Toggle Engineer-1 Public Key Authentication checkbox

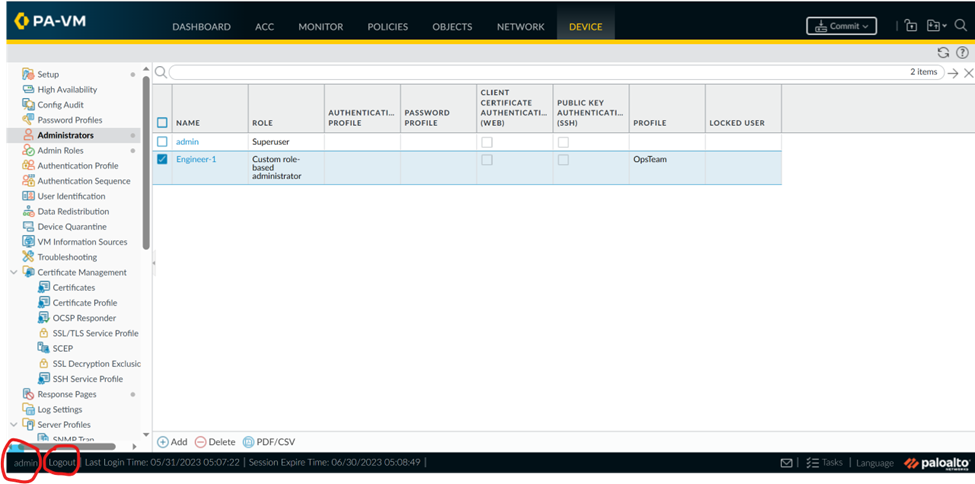563,160
